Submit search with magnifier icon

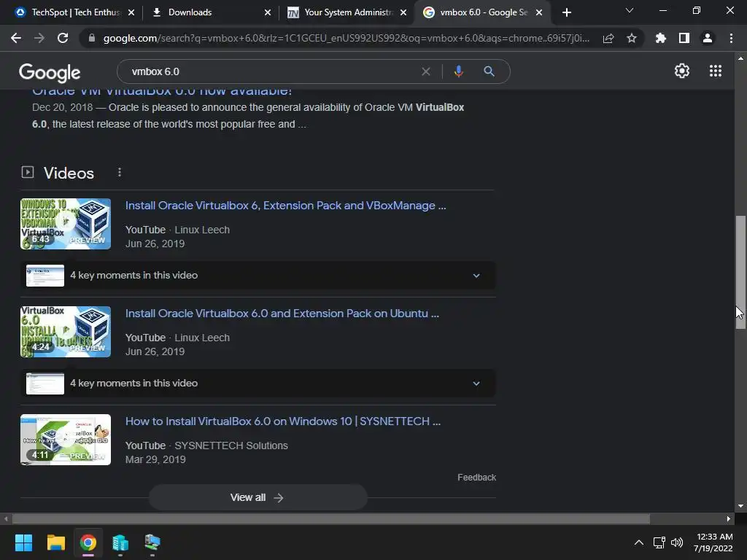[489, 71]
